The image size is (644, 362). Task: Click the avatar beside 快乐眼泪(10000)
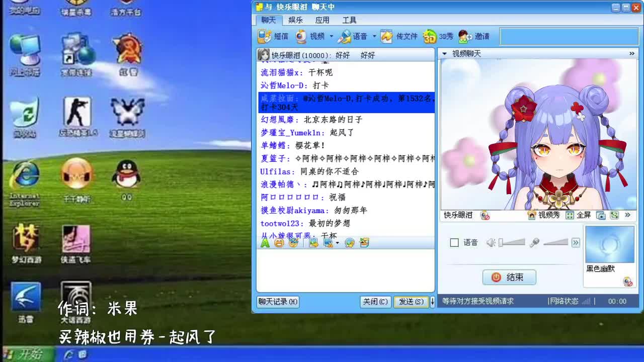(x=263, y=55)
